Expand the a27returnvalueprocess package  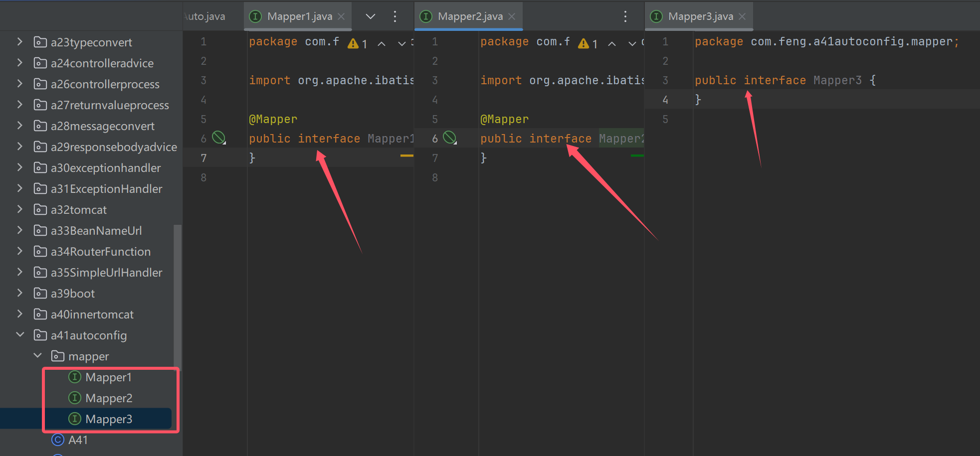[20, 105]
